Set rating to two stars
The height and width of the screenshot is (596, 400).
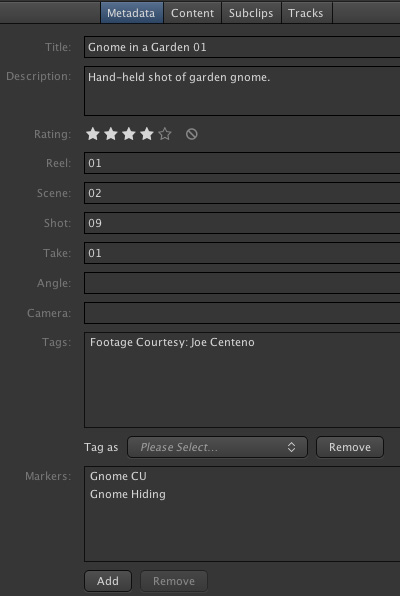coord(111,134)
